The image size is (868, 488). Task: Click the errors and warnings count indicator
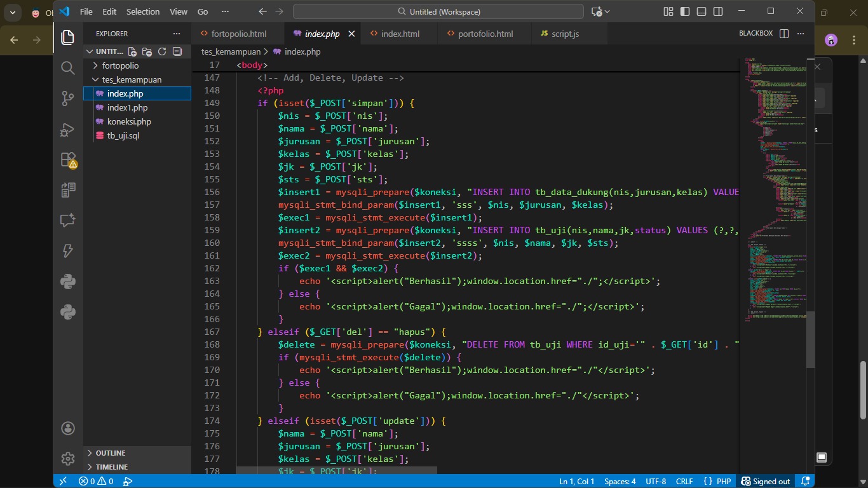(96, 481)
